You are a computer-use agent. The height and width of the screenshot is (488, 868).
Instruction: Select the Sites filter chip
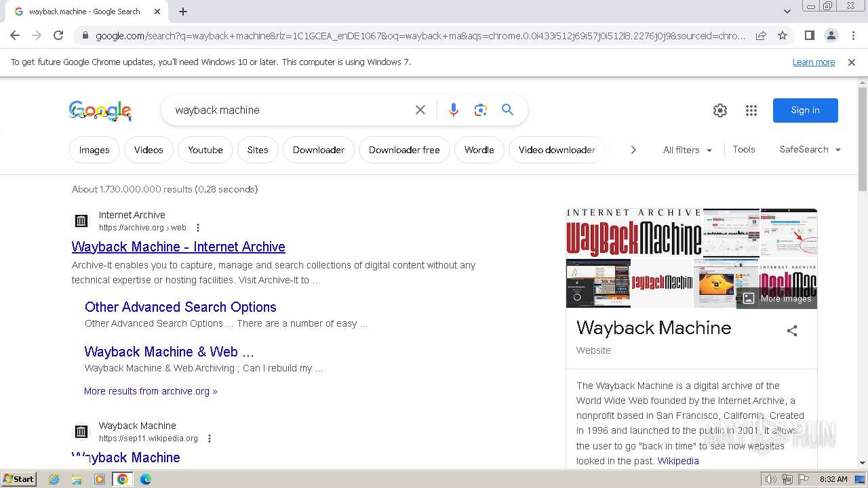(x=258, y=150)
